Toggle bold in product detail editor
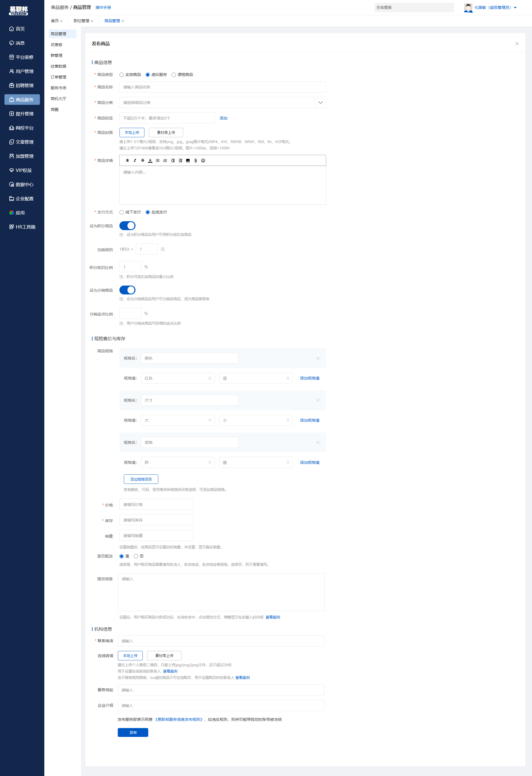Screen dimensions: 532x776 click(x=127, y=161)
